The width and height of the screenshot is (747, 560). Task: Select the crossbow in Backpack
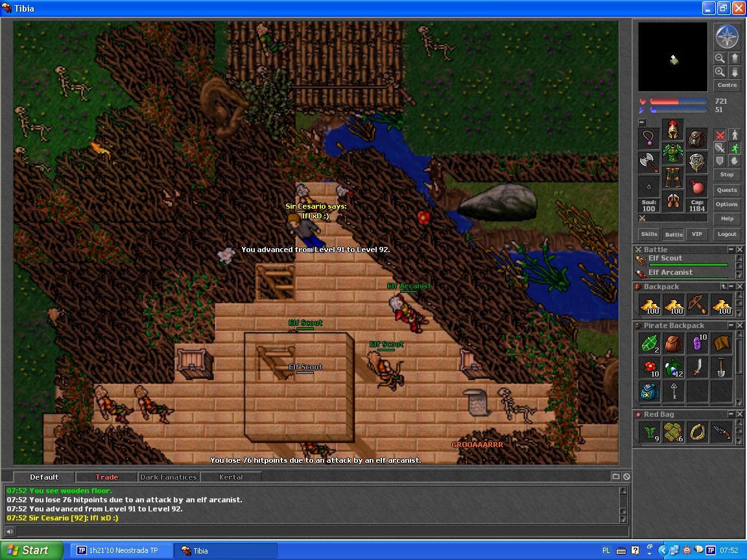pos(698,305)
